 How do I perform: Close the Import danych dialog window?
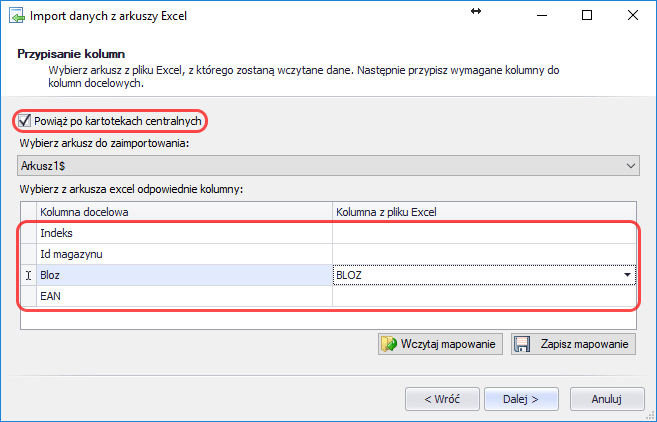(x=632, y=16)
